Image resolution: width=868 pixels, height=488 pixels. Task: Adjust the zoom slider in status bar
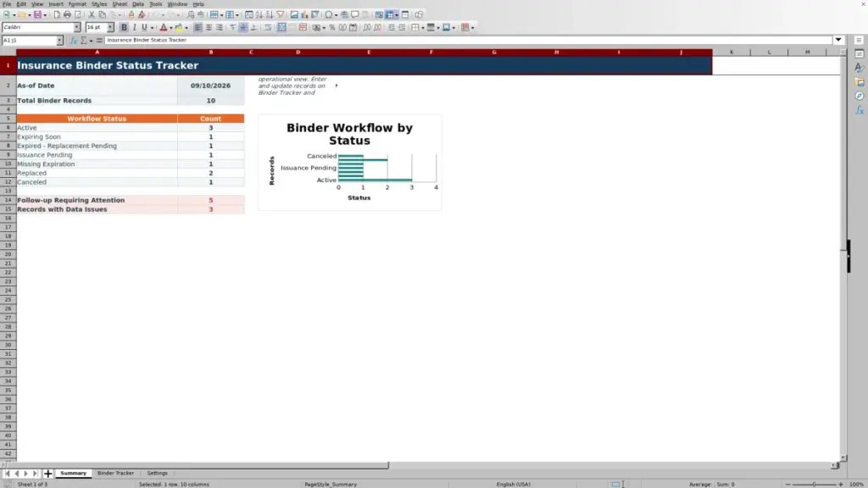[814, 484]
